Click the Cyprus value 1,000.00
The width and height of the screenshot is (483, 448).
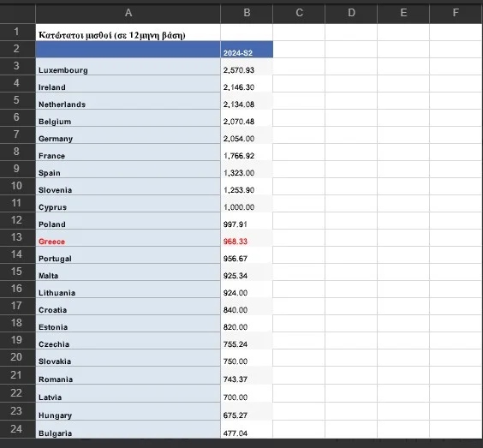(247, 204)
